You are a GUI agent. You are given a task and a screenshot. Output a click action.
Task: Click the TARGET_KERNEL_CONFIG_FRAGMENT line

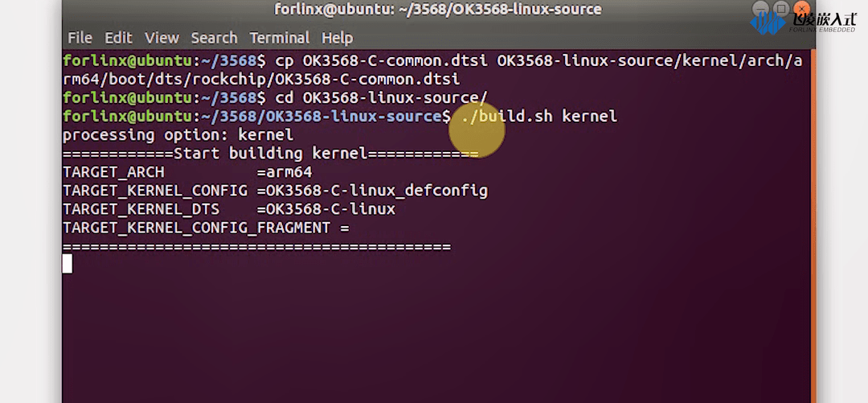coord(206,228)
